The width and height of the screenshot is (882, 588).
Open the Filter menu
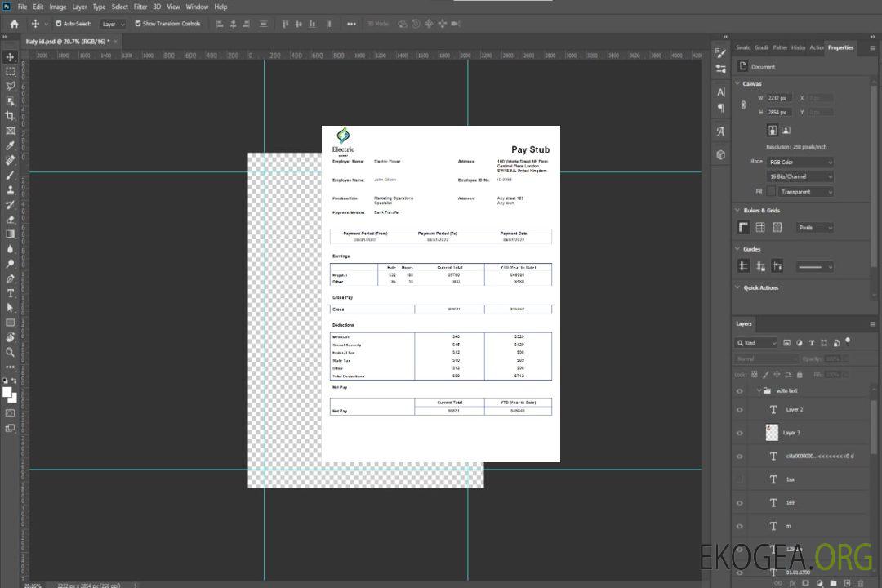[140, 7]
